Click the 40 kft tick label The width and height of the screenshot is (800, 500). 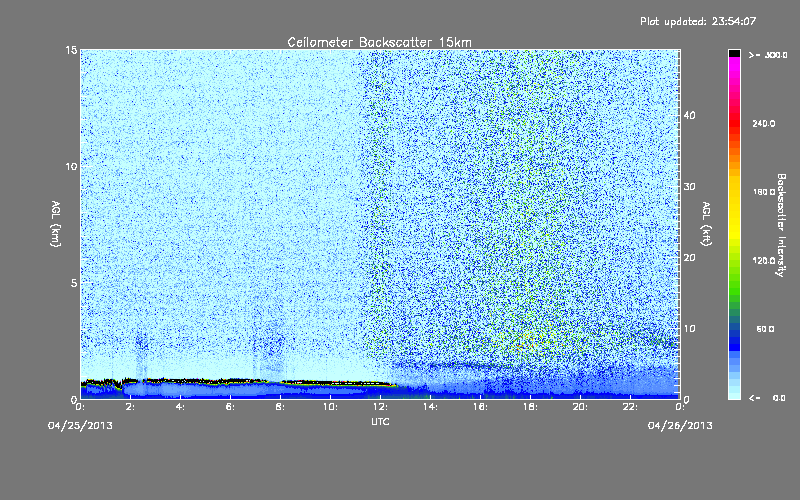(689, 115)
